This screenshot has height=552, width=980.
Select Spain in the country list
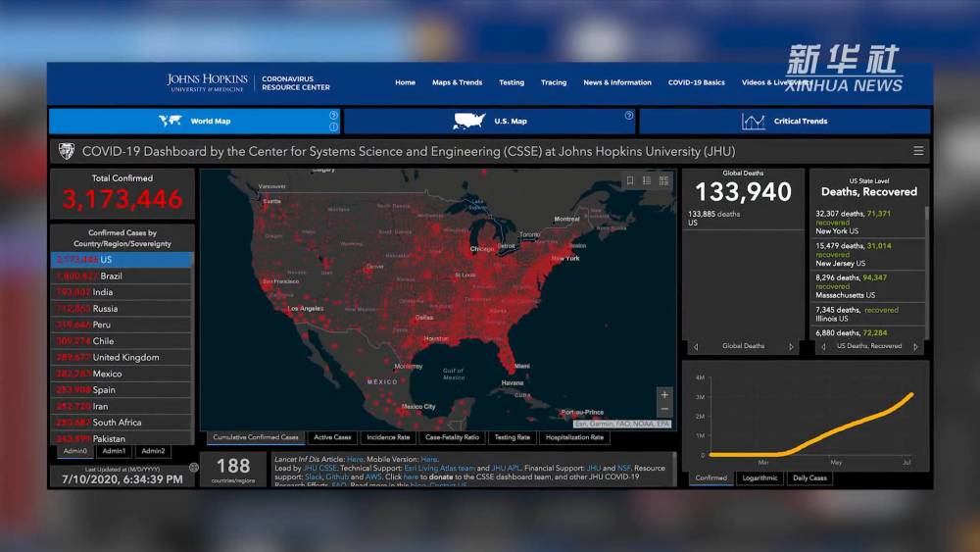(x=122, y=389)
